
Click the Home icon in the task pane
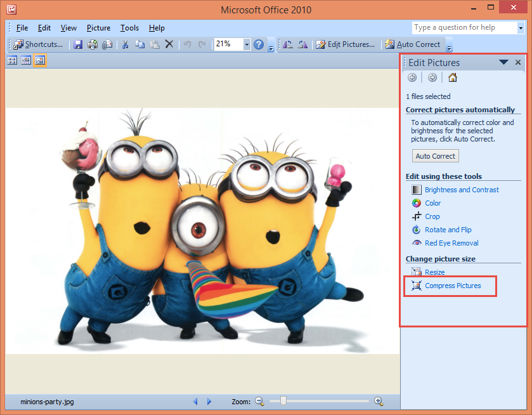coord(453,77)
